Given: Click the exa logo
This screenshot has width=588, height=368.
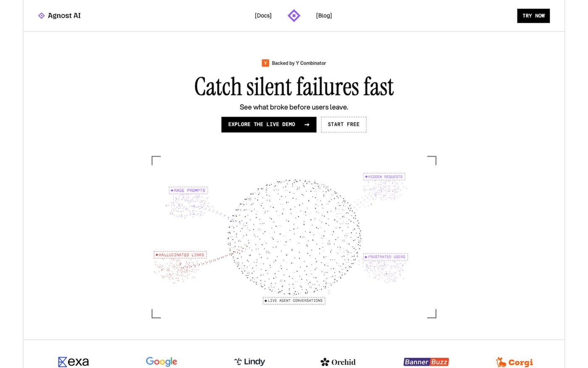Looking at the screenshot, I should point(73,362).
